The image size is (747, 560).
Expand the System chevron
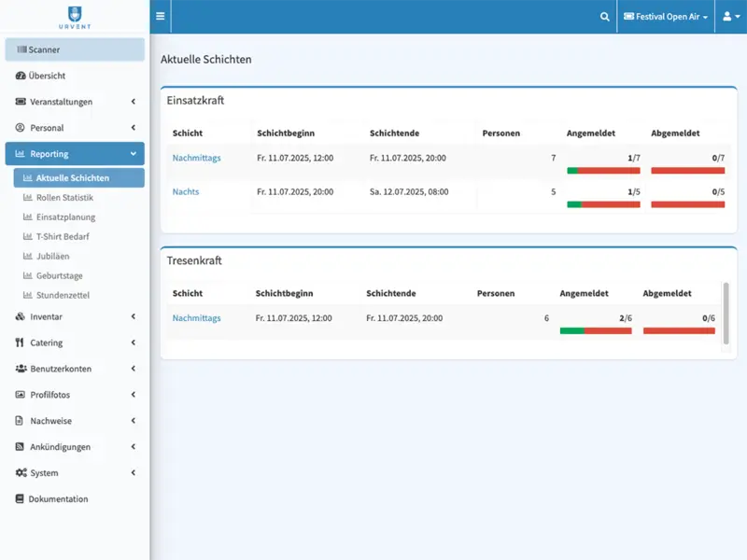[x=134, y=473]
